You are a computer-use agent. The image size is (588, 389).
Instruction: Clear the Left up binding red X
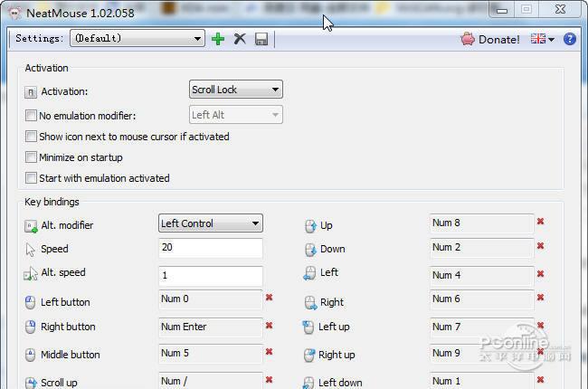(540, 326)
